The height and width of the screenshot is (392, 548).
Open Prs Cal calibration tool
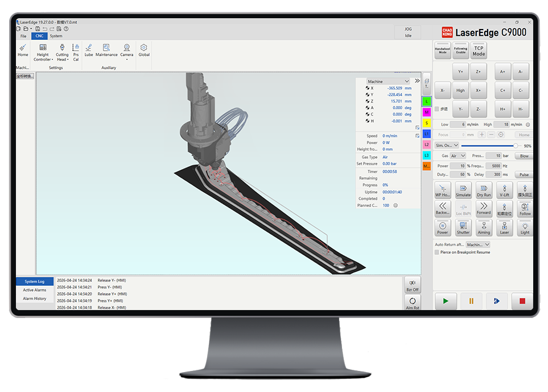point(76,52)
